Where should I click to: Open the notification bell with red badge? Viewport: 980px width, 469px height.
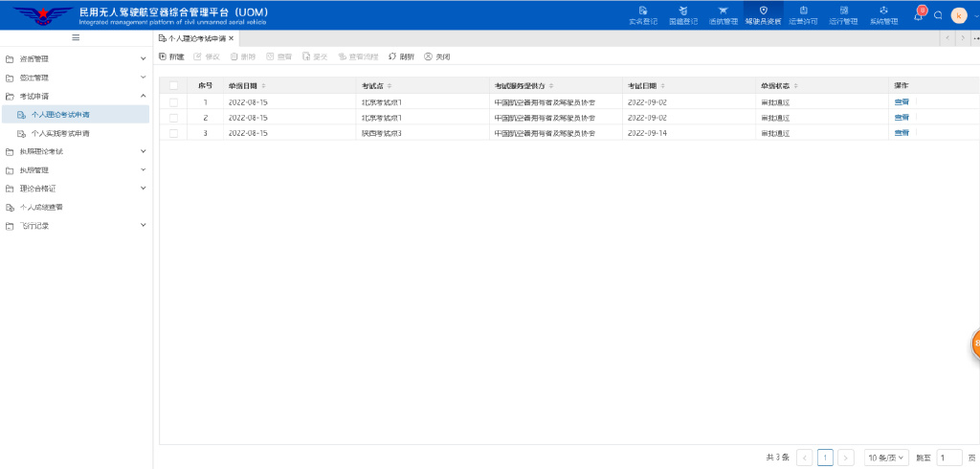[x=919, y=14]
